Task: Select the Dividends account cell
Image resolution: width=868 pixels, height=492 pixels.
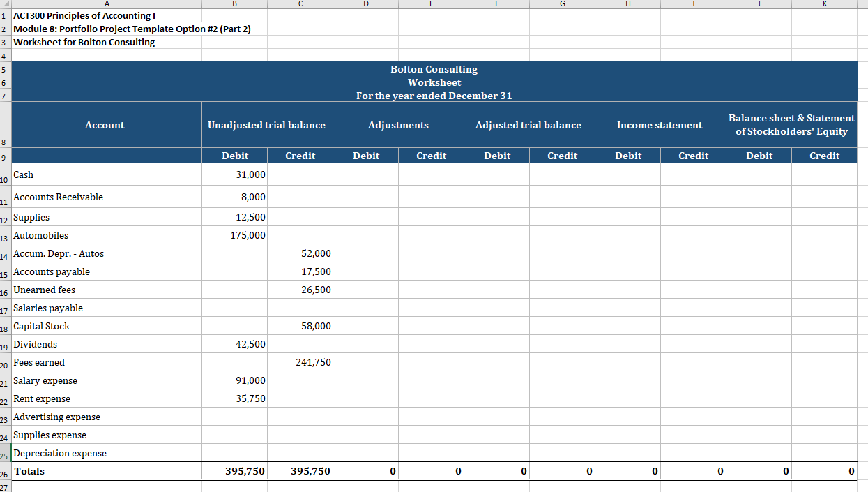Action: click(x=106, y=344)
